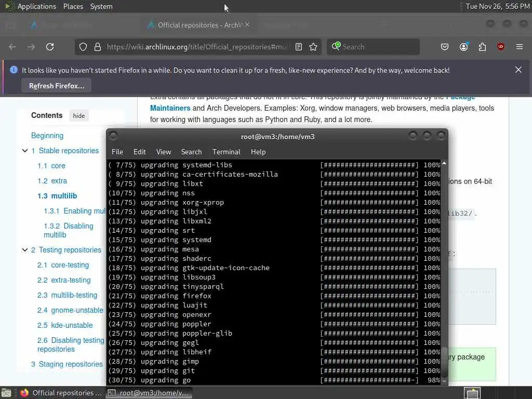Screen dimensions: 532x399
Task: Switch to Official repositories taskbar entry
Action: (x=61, y=393)
